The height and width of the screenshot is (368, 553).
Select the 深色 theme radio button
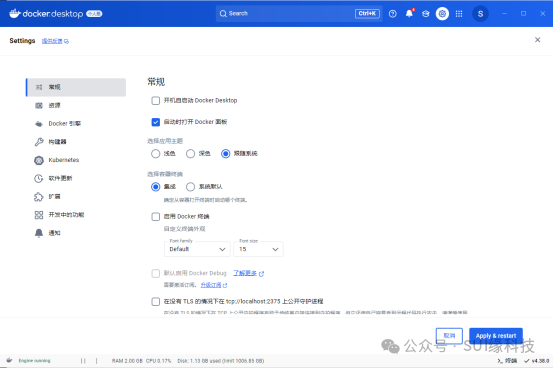coord(190,153)
